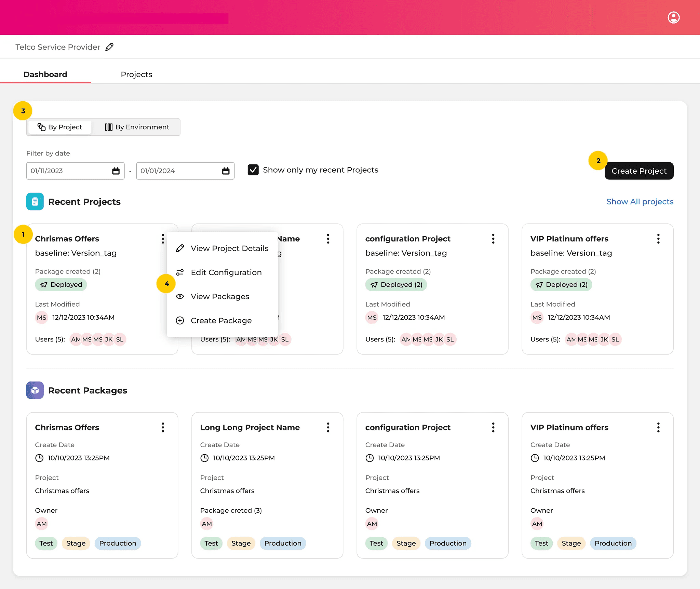The image size is (700, 589).
Task: Click Deployed (2) badge on VIP Platinum offers
Action: 561,285
